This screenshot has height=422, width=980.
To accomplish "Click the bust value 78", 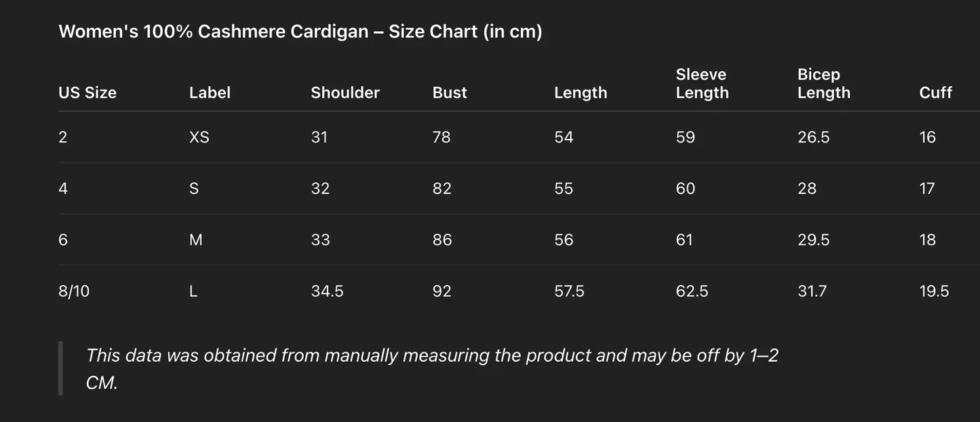I will pos(442,137).
